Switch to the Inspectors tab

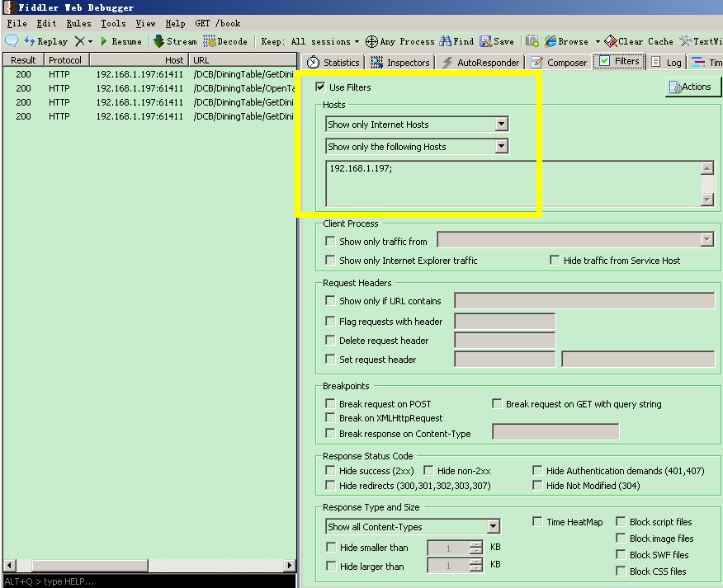(x=400, y=62)
